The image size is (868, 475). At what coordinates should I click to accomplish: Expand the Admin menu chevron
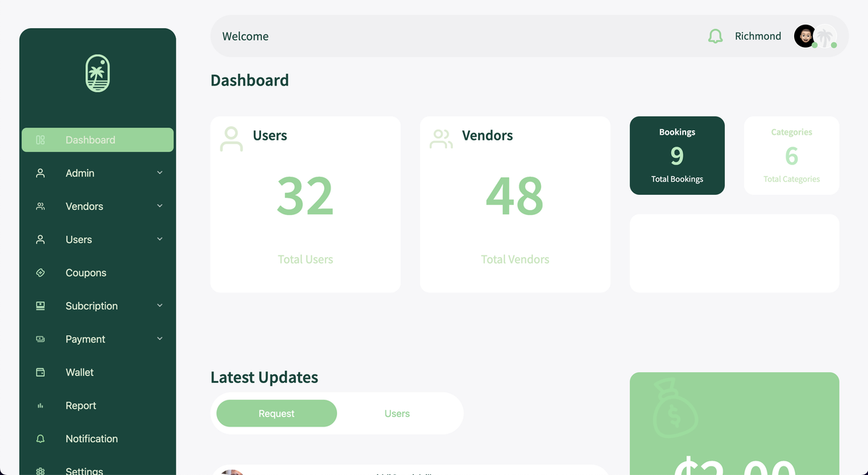click(x=160, y=173)
